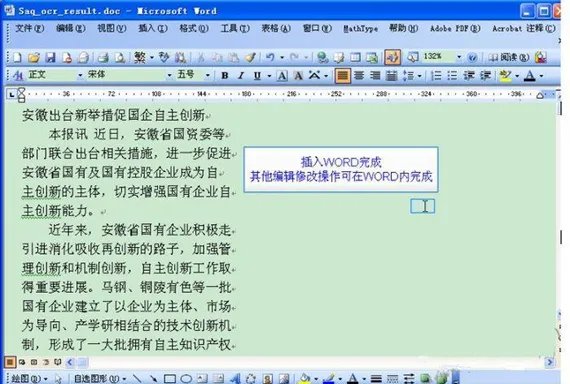Apply italic formatting

tap(241, 76)
